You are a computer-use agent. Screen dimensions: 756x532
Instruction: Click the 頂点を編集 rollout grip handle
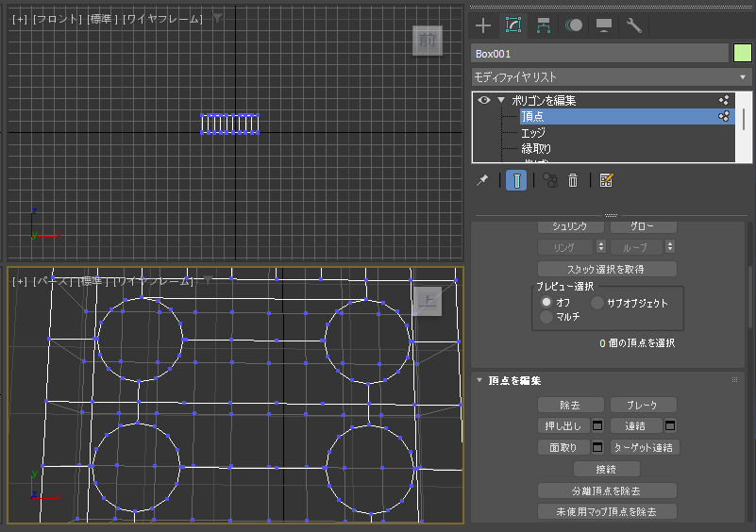click(735, 380)
